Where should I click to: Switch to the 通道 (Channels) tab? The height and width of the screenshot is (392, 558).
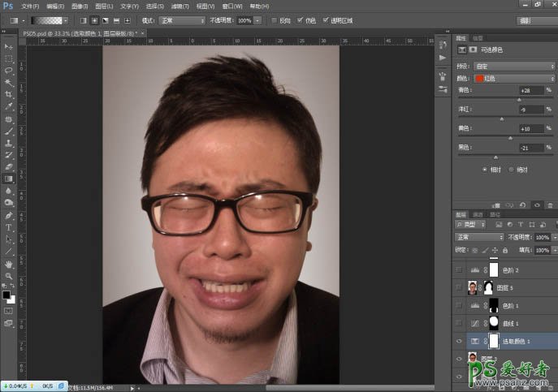(x=478, y=214)
